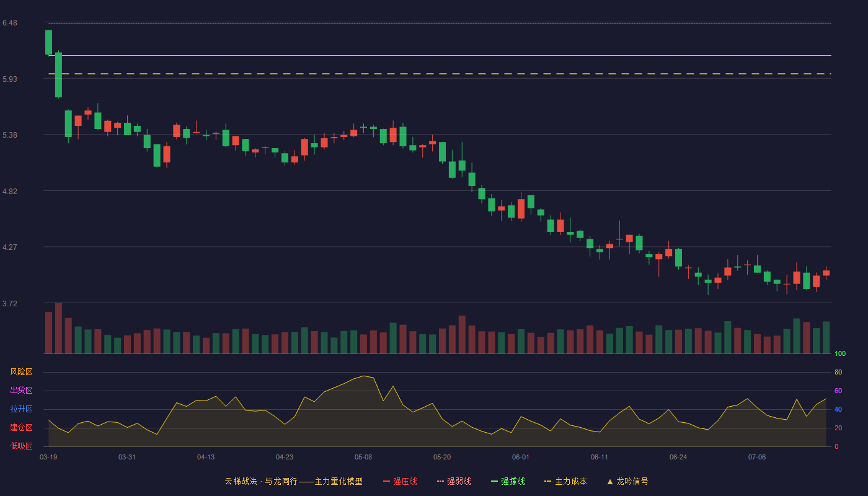Viewport: 868px width, 496px height.
Task: Select the 建仓区 zone label
Action: pos(21,428)
